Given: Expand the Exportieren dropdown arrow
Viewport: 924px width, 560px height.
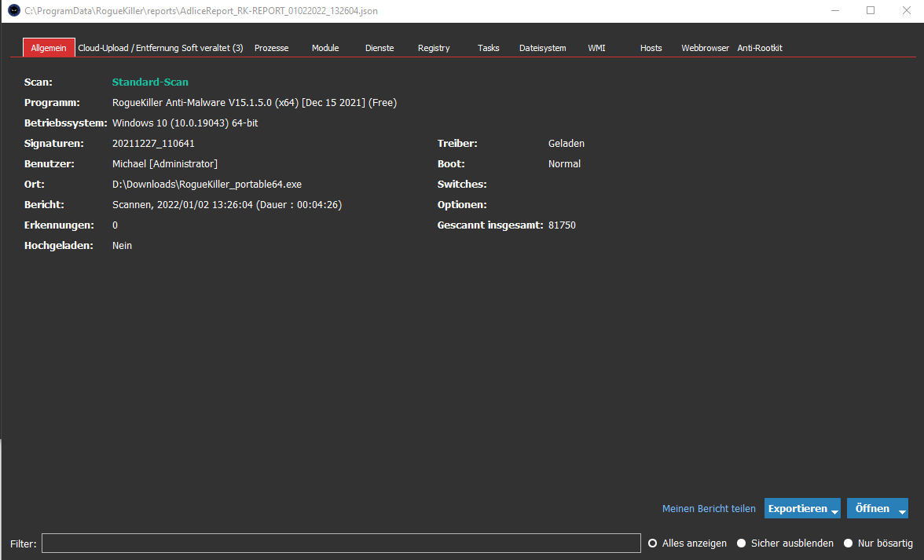Looking at the screenshot, I should pyautogui.click(x=835, y=511).
